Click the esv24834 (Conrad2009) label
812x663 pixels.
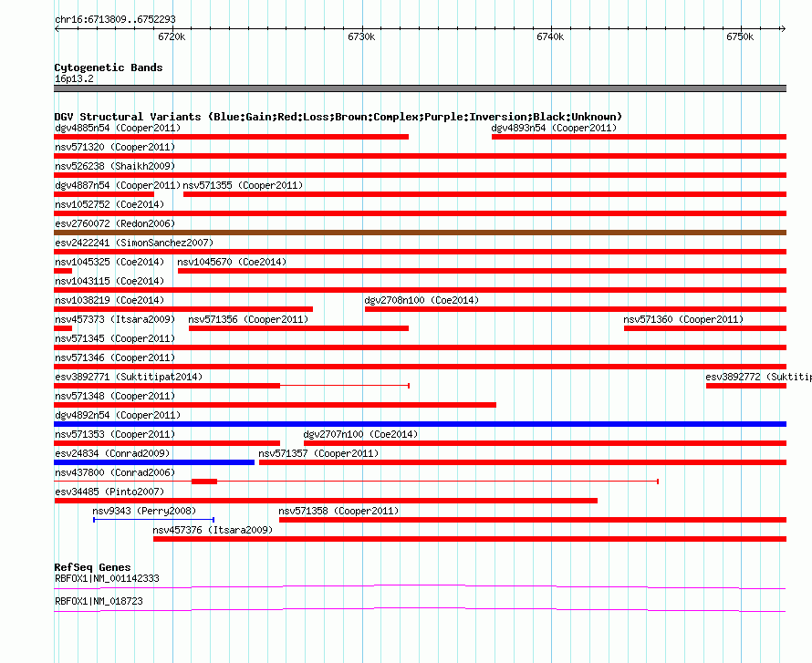click(112, 453)
